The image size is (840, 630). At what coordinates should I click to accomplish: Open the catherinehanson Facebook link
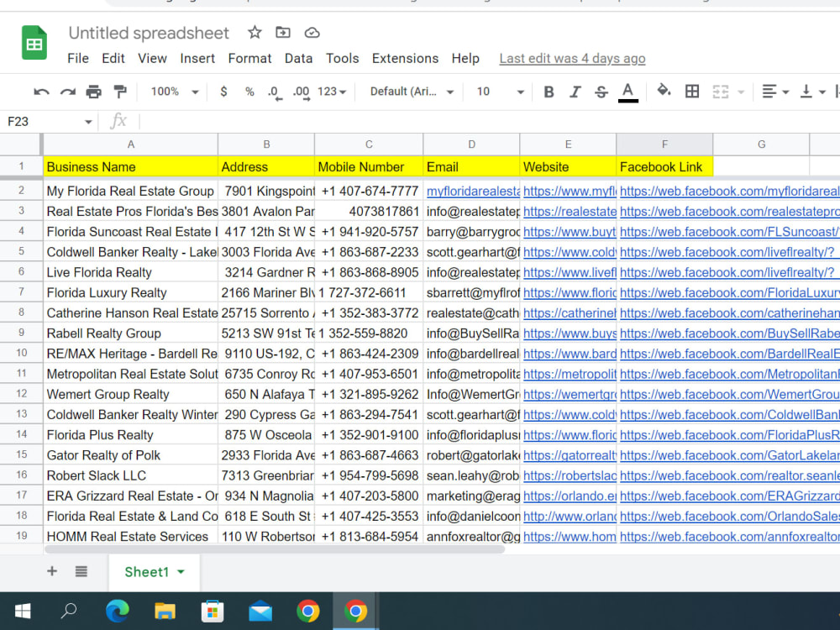730,313
